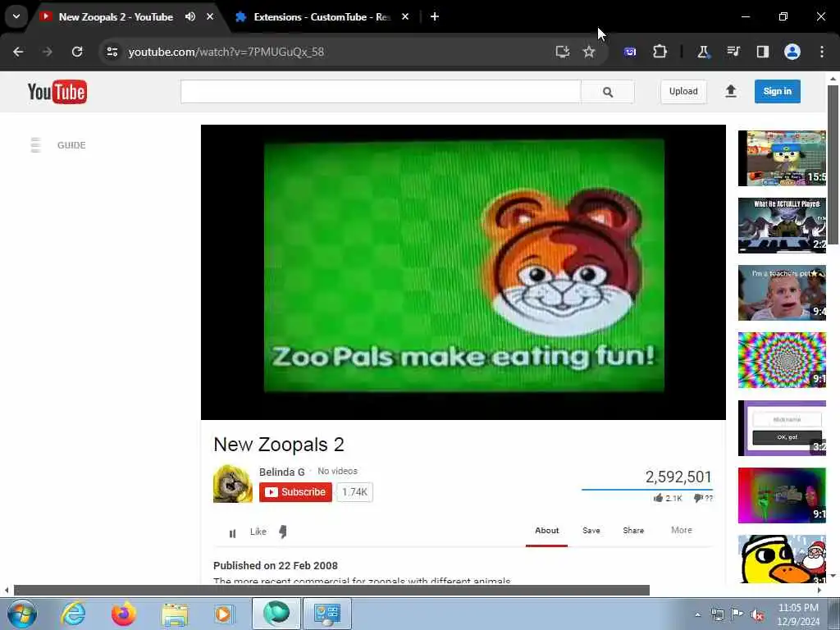The image size is (840, 630).
Task: Click the Belinda G channel avatar
Action: coord(232,484)
